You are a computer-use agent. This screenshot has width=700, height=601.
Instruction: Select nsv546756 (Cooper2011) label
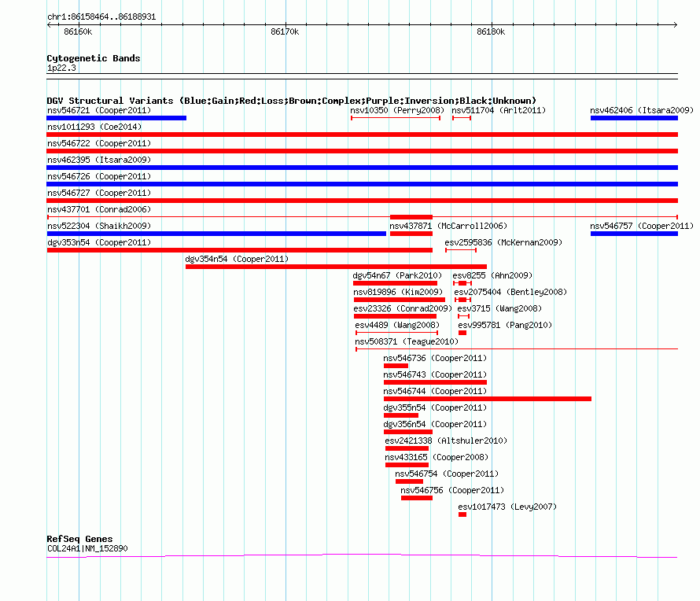[451, 490]
